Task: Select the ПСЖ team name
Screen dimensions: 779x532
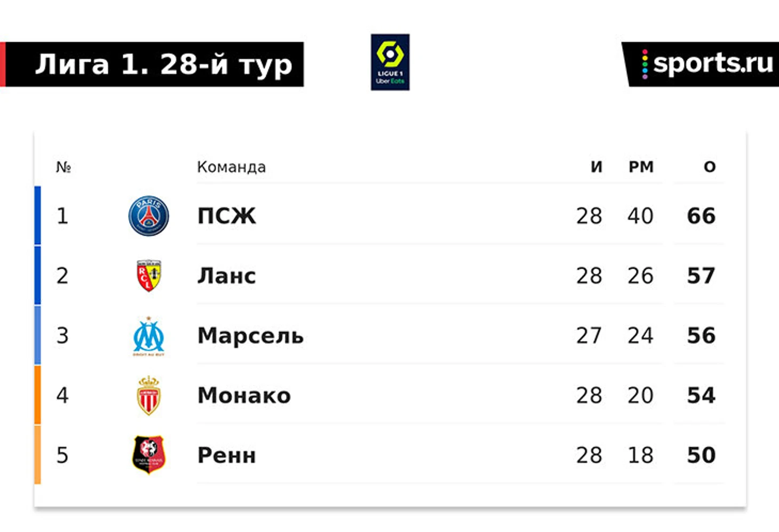Action: tap(227, 216)
